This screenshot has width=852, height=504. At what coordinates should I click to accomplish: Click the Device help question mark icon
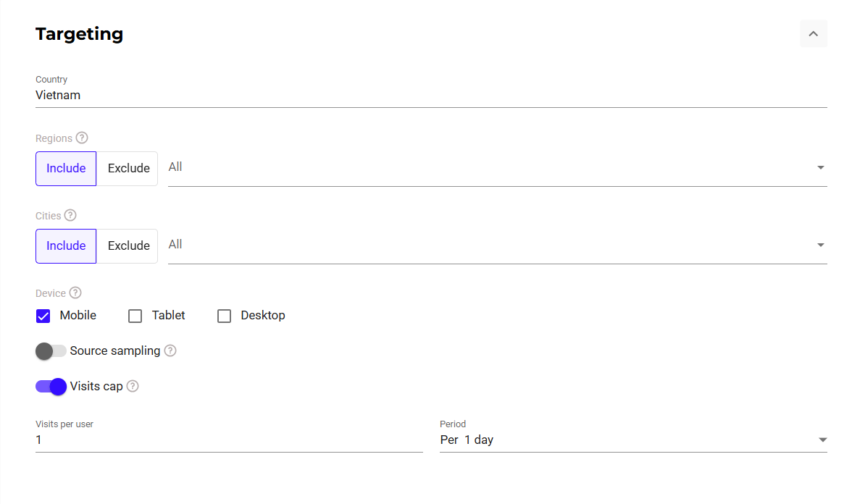pos(75,293)
